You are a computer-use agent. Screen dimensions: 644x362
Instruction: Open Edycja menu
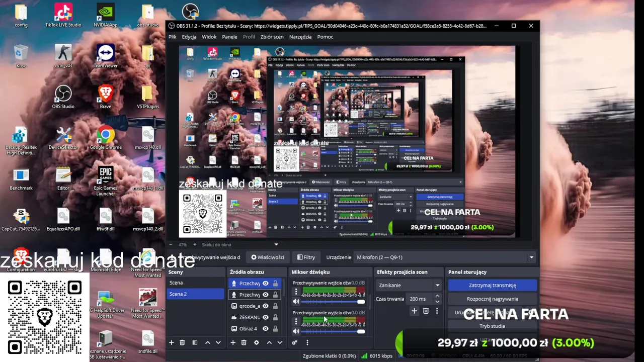tap(189, 37)
